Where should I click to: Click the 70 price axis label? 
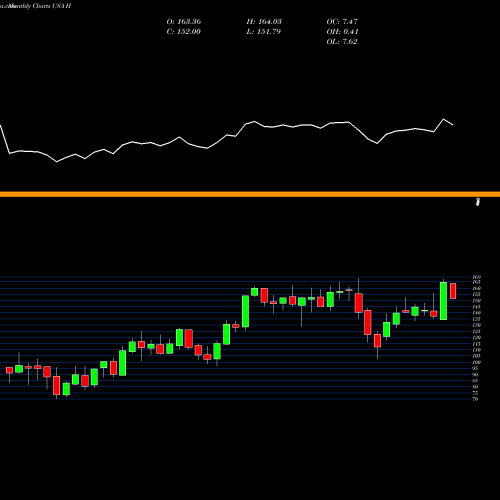[475, 399]
